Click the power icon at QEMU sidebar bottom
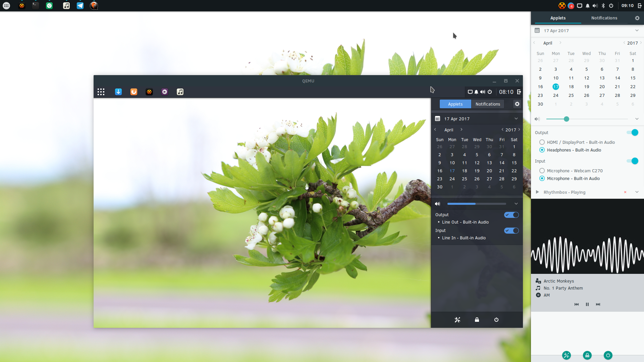The image size is (644, 362). [x=496, y=320]
